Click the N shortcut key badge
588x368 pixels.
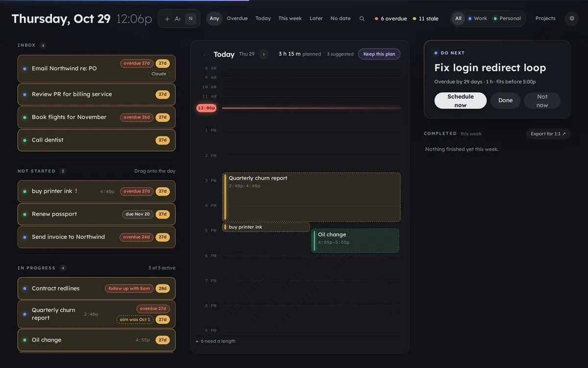pos(191,19)
